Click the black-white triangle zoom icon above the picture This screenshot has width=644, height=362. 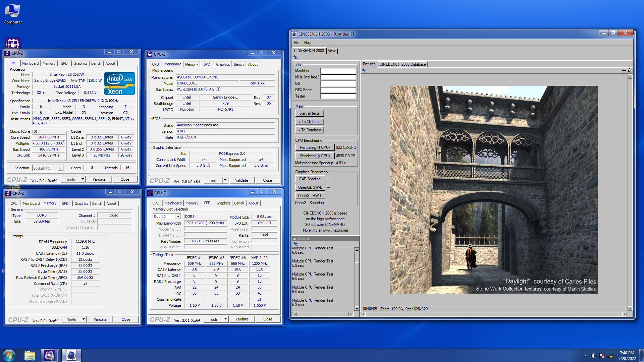pyautogui.click(x=630, y=70)
